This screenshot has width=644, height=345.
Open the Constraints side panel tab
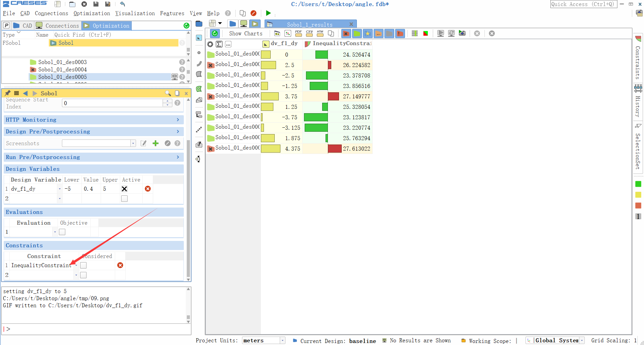pyautogui.click(x=638, y=58)
